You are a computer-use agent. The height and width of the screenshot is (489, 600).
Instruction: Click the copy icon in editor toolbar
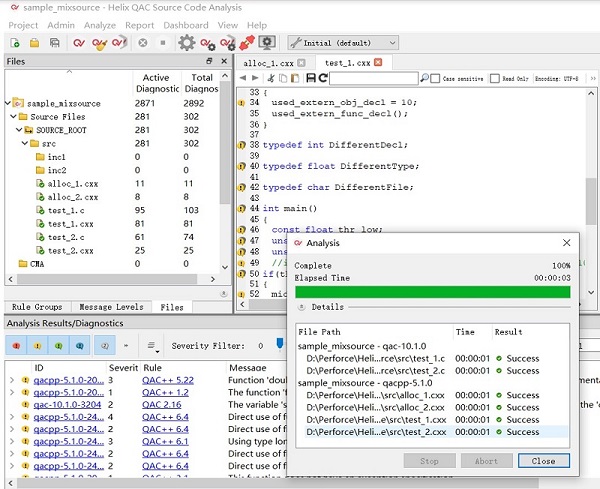click(283, 78)
